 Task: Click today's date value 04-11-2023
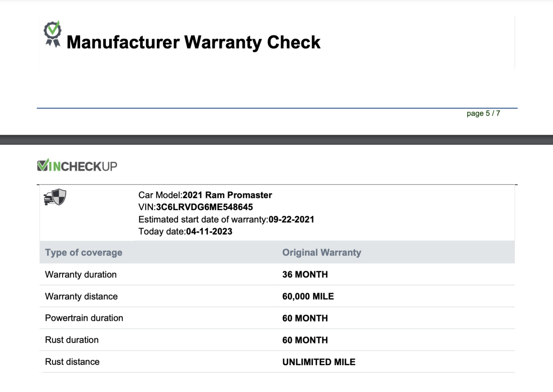pos(209,232)
